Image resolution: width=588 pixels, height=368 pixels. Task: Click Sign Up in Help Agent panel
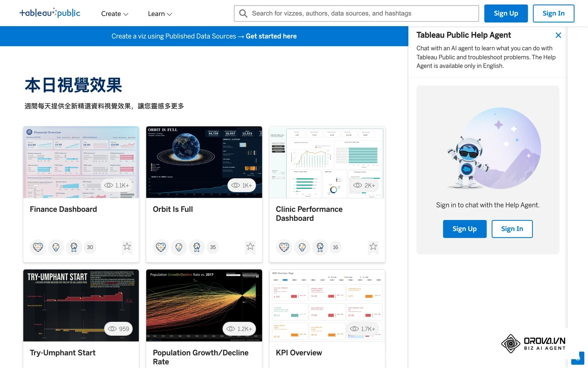[x=465, y=229]
